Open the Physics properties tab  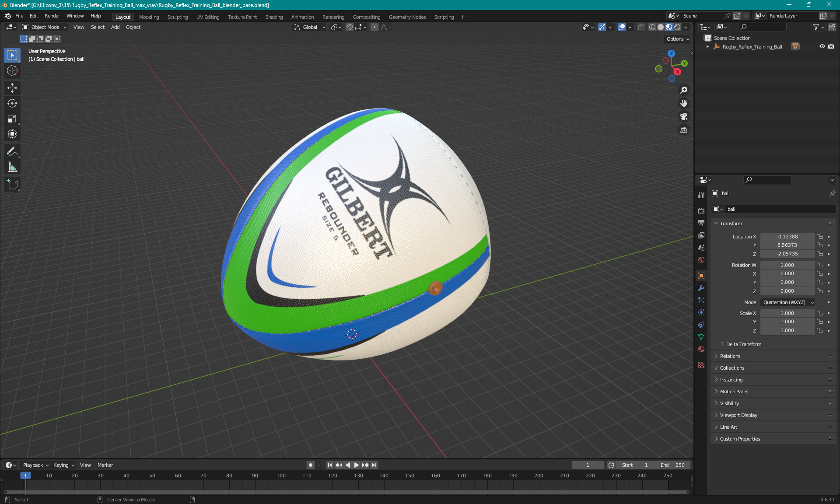[701, 312]
